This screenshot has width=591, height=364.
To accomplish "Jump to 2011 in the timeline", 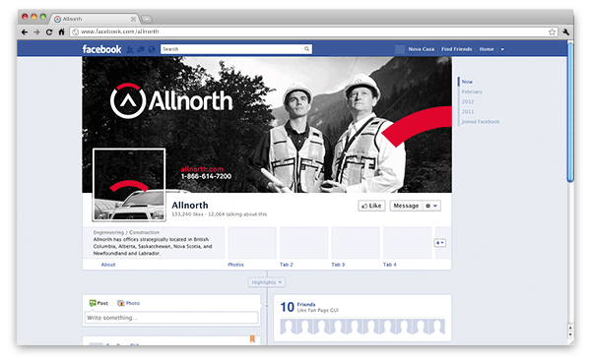I will pos(468,112).
